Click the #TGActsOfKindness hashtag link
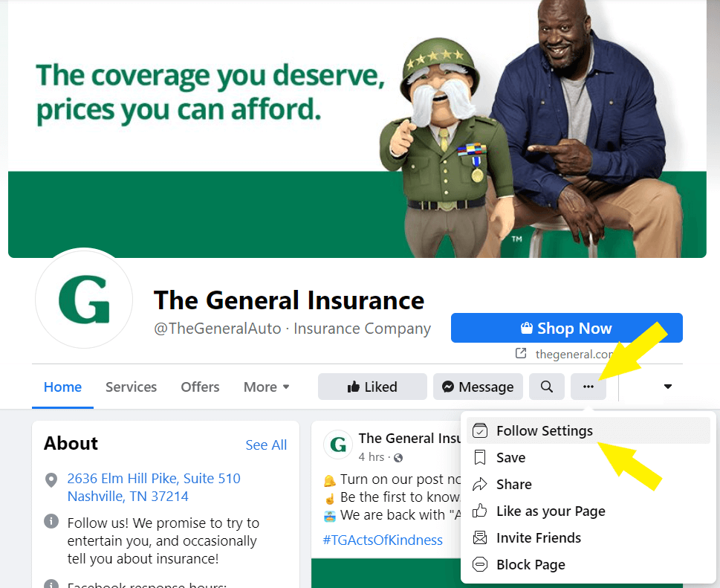This screenshot has height=588, width=720. point(383,540)
